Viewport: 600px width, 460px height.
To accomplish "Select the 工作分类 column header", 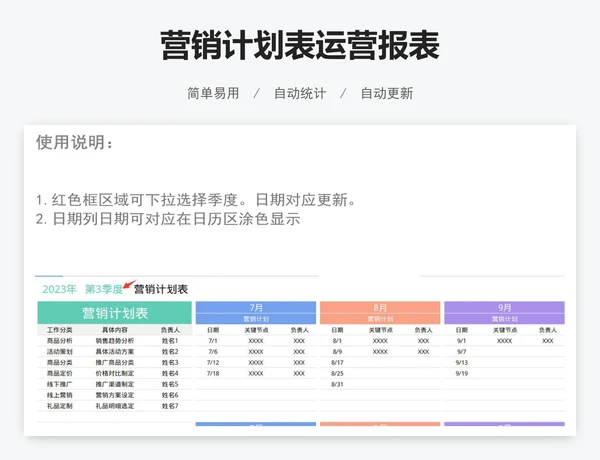I will pos(60,330).
